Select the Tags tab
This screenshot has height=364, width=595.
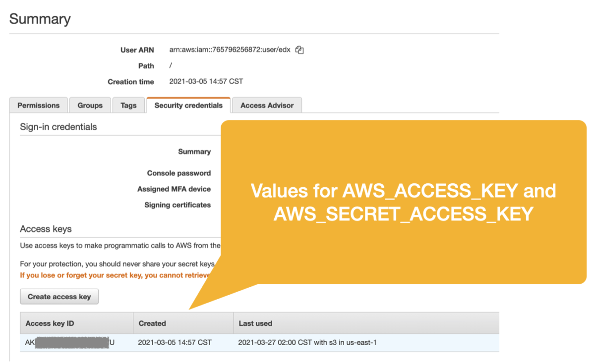(128, 105)
